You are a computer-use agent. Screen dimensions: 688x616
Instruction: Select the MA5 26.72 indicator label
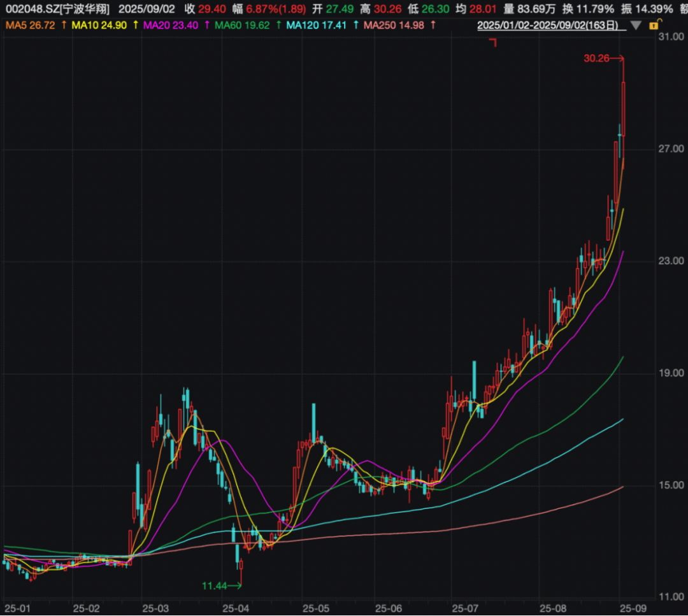pyautogui.click(x=29, y=25)
